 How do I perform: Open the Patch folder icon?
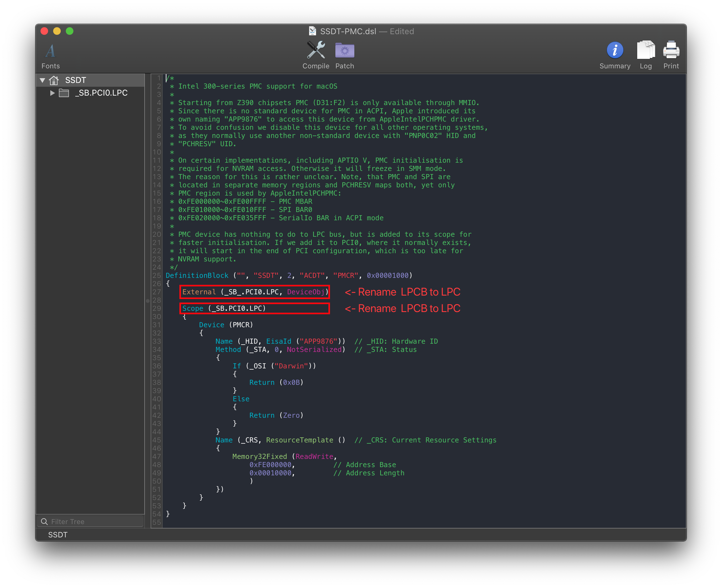coord(345,51)
